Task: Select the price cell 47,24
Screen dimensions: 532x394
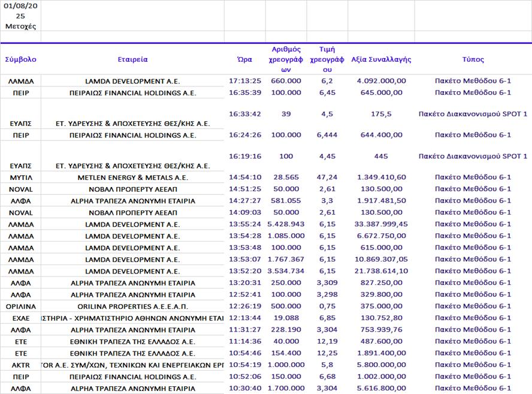Action: pos(327,178)
